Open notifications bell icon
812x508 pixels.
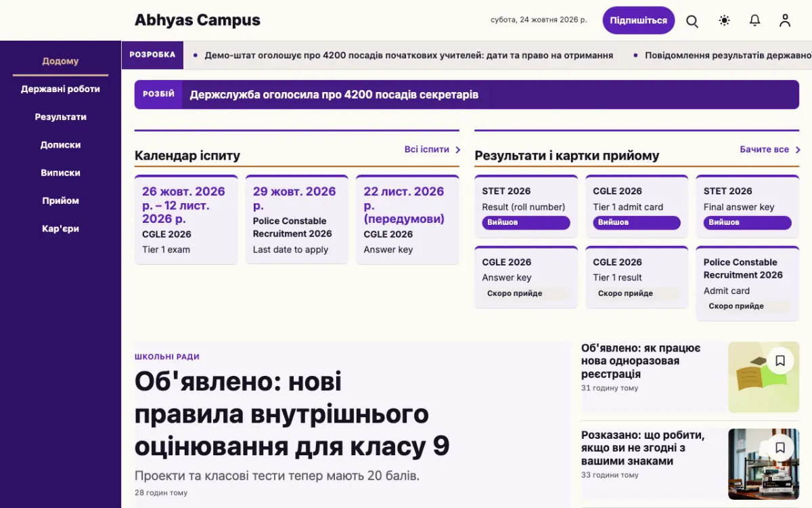point(755,21)
